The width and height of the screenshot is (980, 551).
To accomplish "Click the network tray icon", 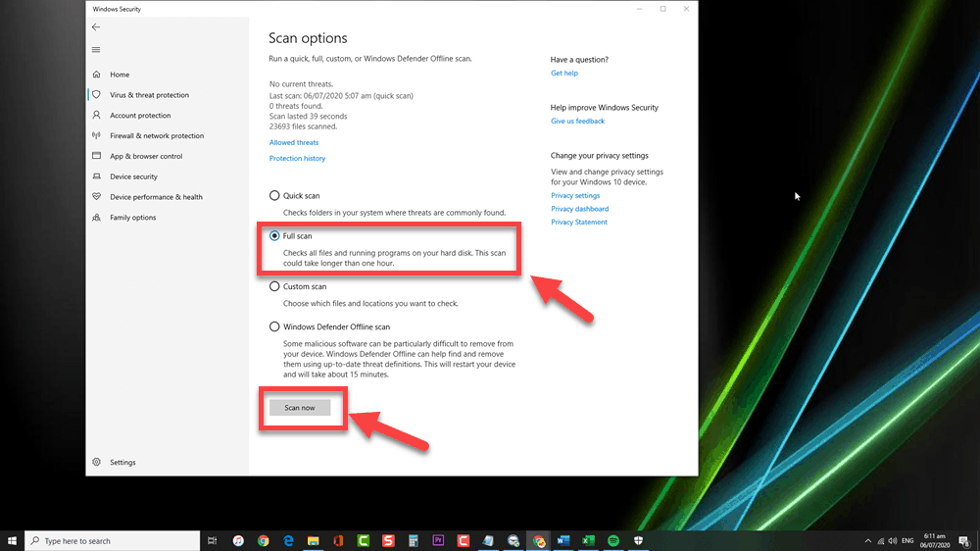I will (x=881, y=541).
